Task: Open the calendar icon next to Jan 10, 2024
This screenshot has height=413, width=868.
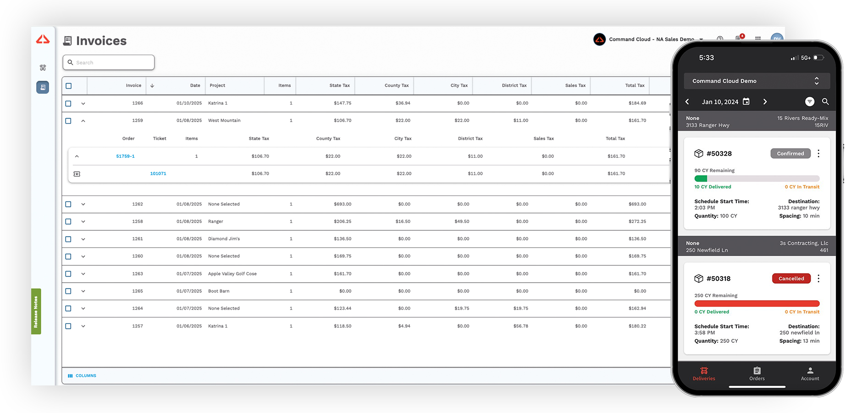Action: [x=746, y=101]
